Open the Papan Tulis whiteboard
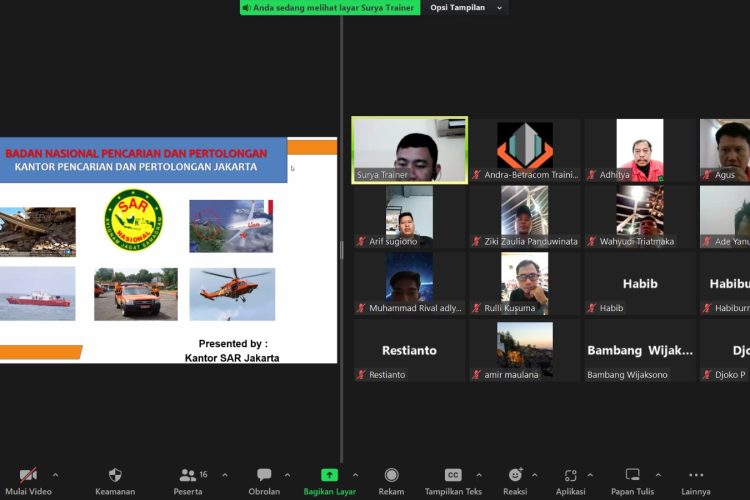The width and height of the screenshot is (750, 500). click(x=632, y=475)
